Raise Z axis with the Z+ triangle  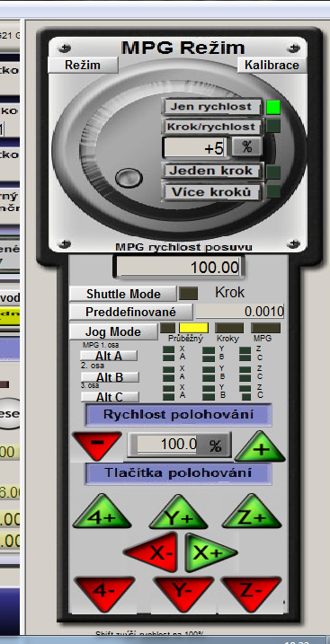tap(252, 512)
